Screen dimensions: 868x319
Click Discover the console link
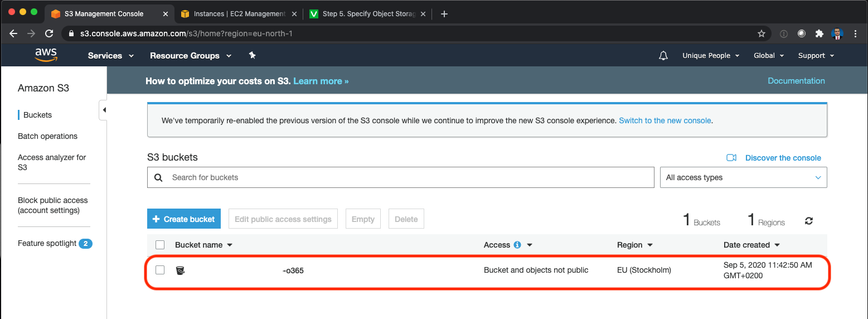(x=783, y=158)
